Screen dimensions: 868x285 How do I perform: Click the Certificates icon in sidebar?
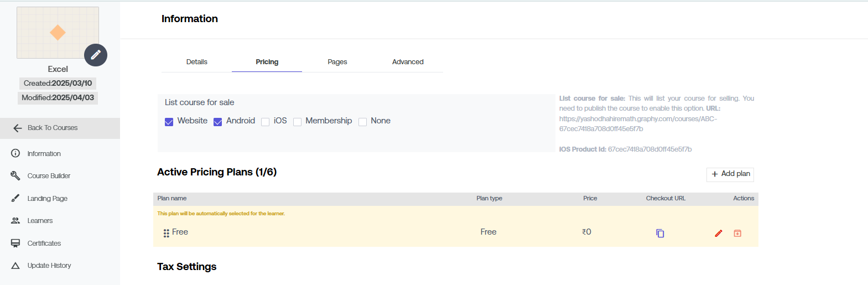click(x=15, y=243)
